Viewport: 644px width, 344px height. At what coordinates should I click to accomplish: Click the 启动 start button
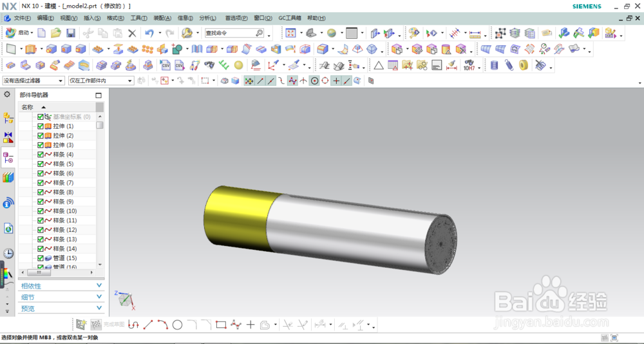click(x=17, y=33)
